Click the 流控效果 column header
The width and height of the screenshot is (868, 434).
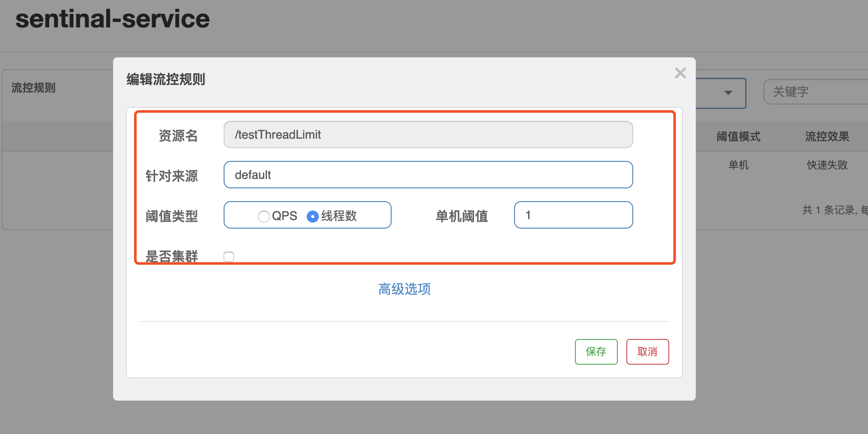click(x=826, y=136)
